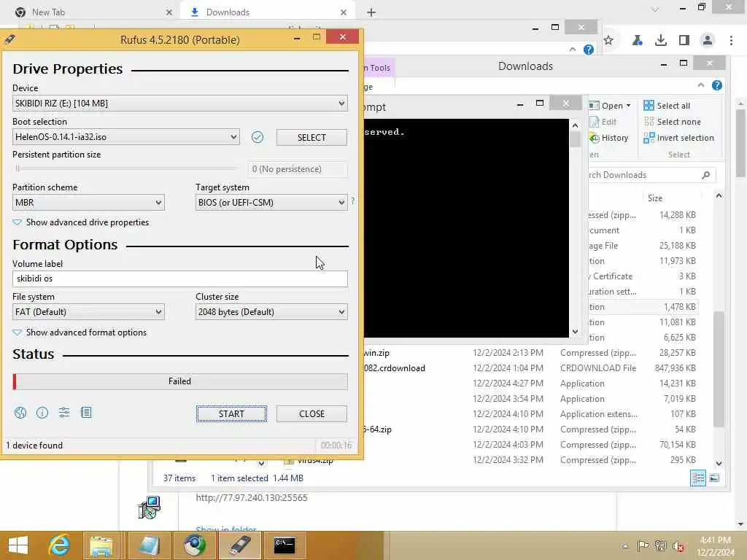
Task: Open Command Prompt from taskbar
Action: pyautogui.click(x=285, y=545)
